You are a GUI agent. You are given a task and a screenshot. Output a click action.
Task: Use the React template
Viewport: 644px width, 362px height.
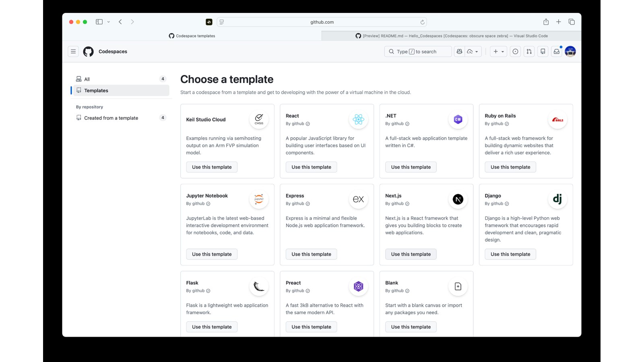click(x=311, y=167)
